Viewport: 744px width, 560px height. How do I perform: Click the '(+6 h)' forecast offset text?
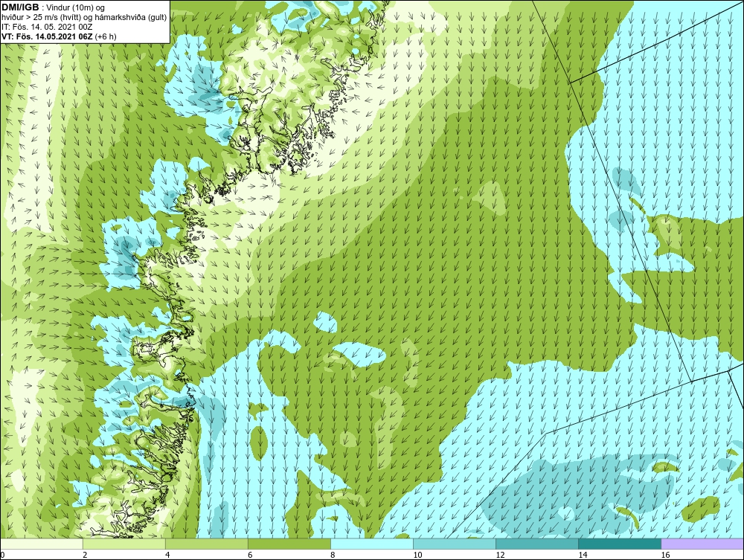106,36
